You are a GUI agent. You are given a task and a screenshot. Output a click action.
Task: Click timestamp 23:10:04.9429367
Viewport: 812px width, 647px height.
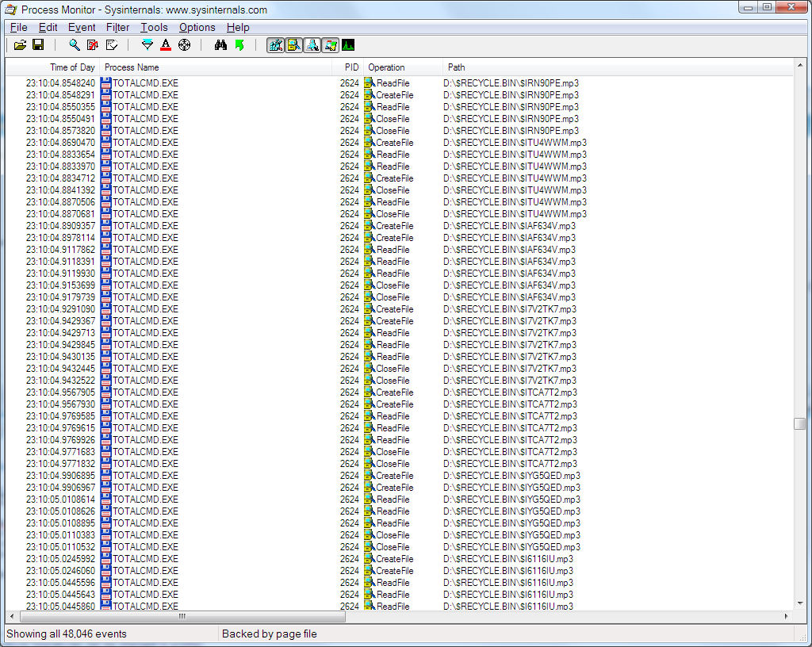[x=60, y=321]
